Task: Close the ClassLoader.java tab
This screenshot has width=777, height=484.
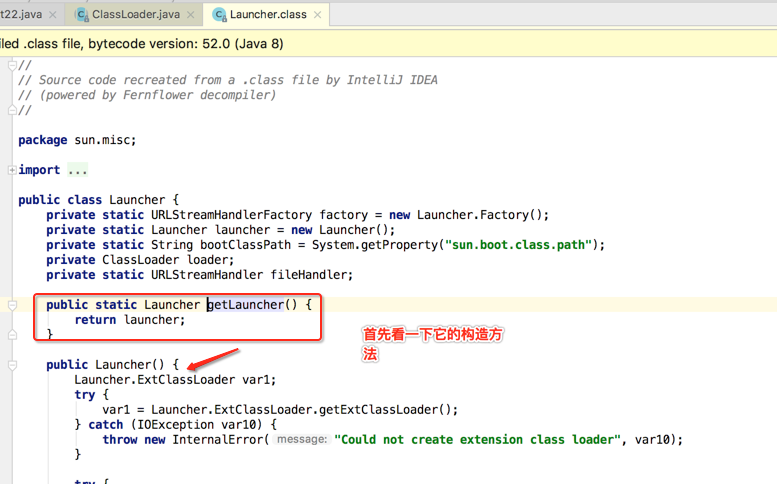Action: point(190,15)
